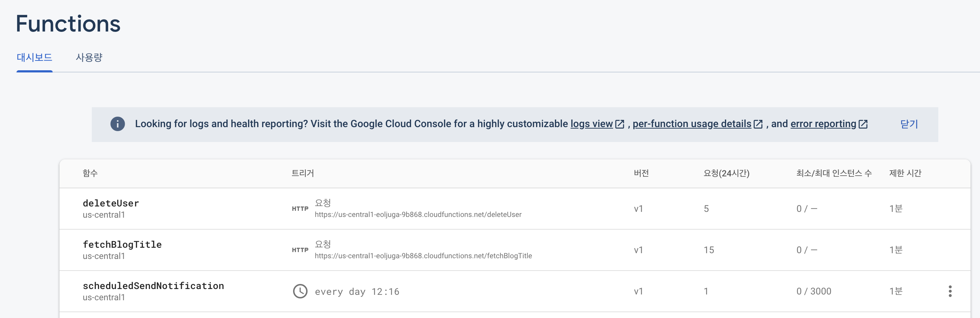Click the HTTP trigger badge for fetchBlogTitle
Image resolution: width=980 pixels, height=318 pixels.
click(300, 250)
